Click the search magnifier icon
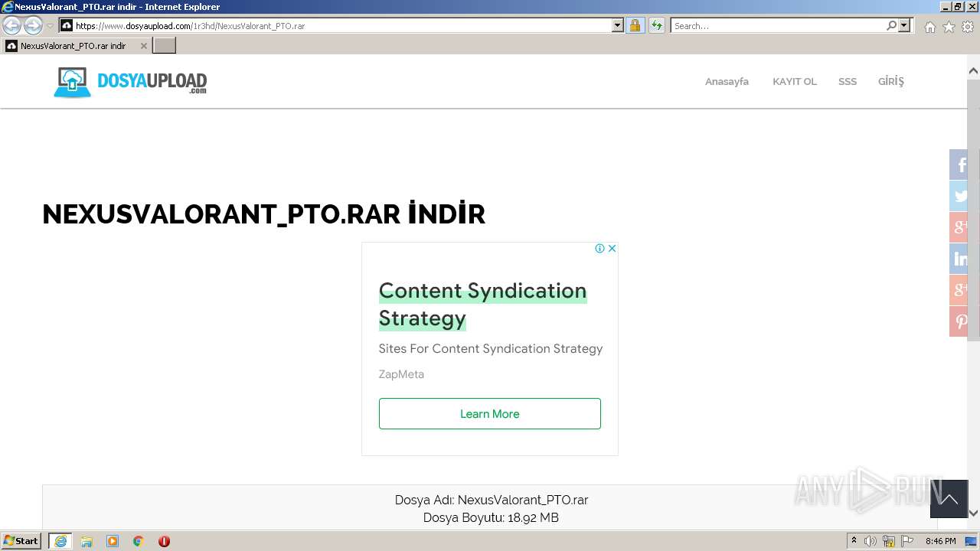Viewport: 980px width, 551px height. click(891, 26)
